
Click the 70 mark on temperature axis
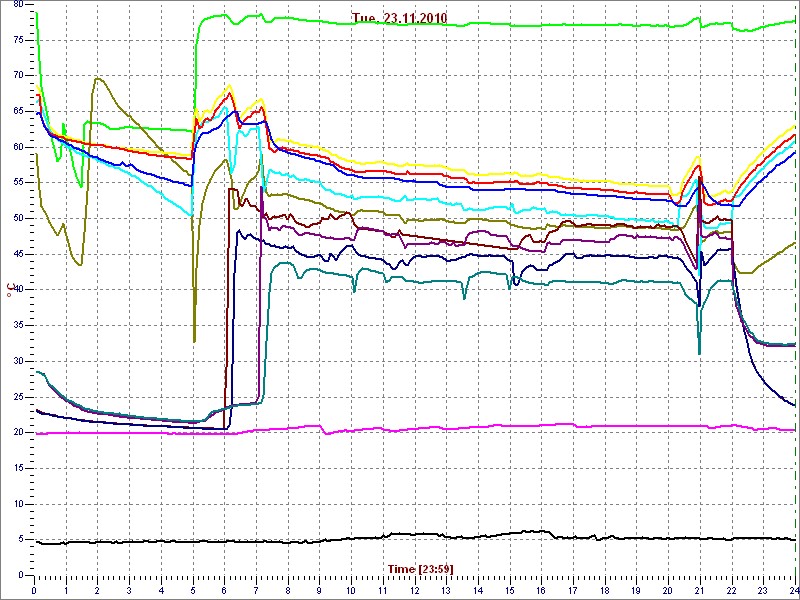point(18,76)
